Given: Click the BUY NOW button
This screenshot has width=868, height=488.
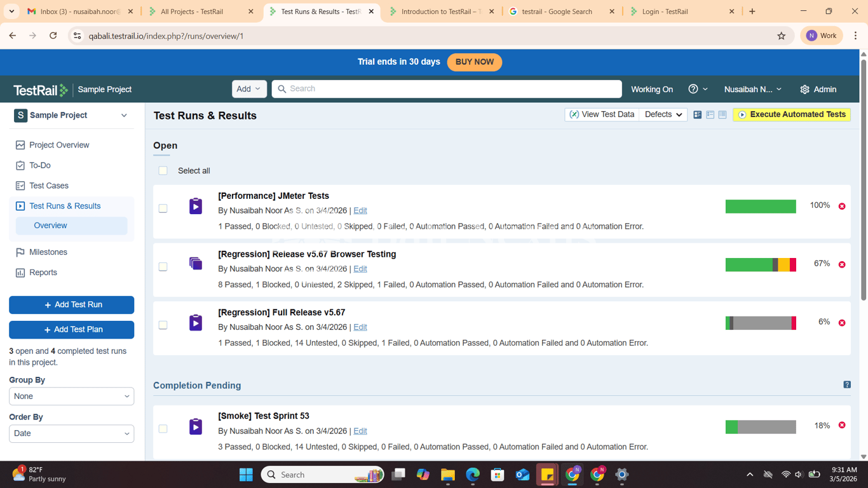Looking at the screenshot, I should (475, 62).
